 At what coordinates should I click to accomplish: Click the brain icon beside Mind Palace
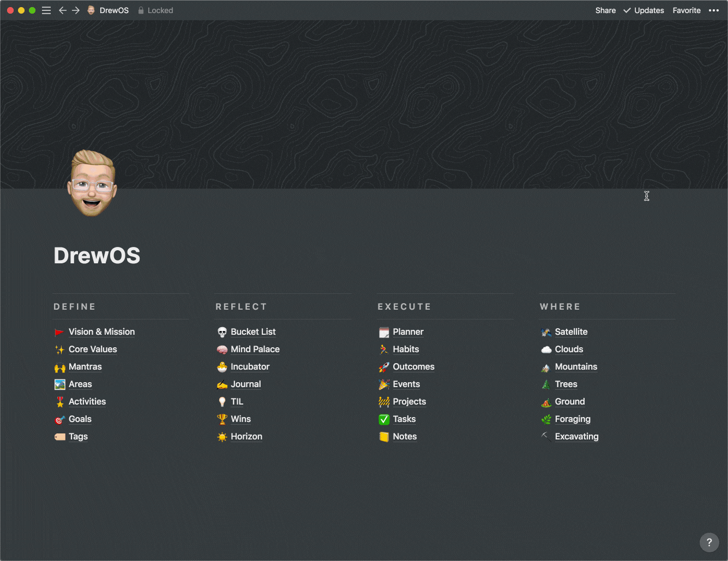[222, 349]
